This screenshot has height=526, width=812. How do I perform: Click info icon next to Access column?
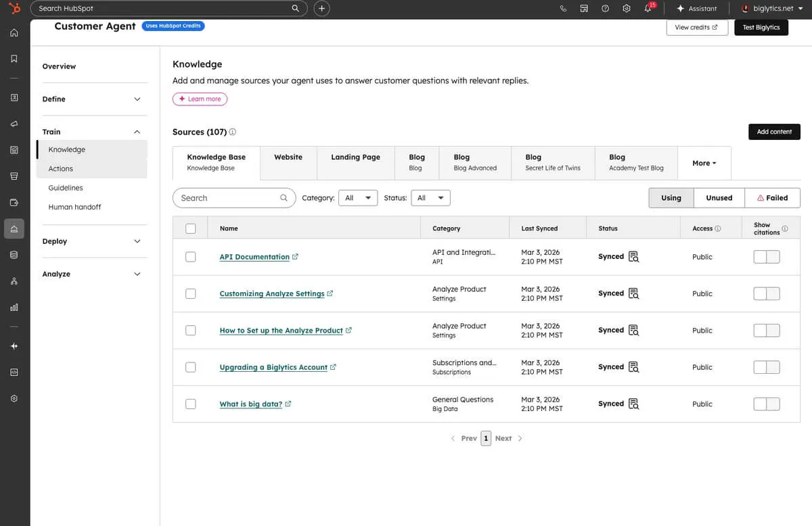point(718,229)
